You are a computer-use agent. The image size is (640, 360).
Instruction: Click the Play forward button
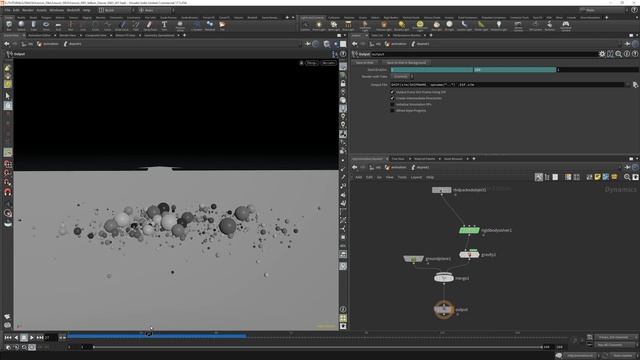[x=31, y=338]
